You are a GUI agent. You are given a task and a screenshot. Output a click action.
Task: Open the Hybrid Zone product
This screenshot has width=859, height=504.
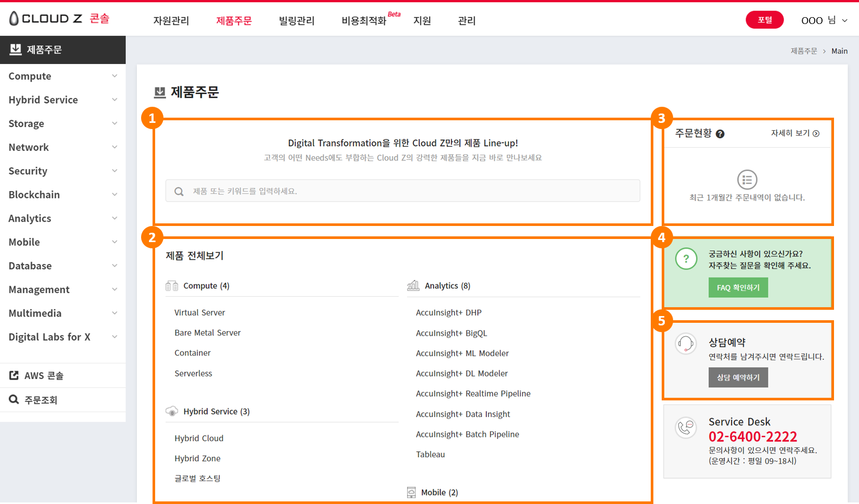pyautogui.click(x=197, y=459)
